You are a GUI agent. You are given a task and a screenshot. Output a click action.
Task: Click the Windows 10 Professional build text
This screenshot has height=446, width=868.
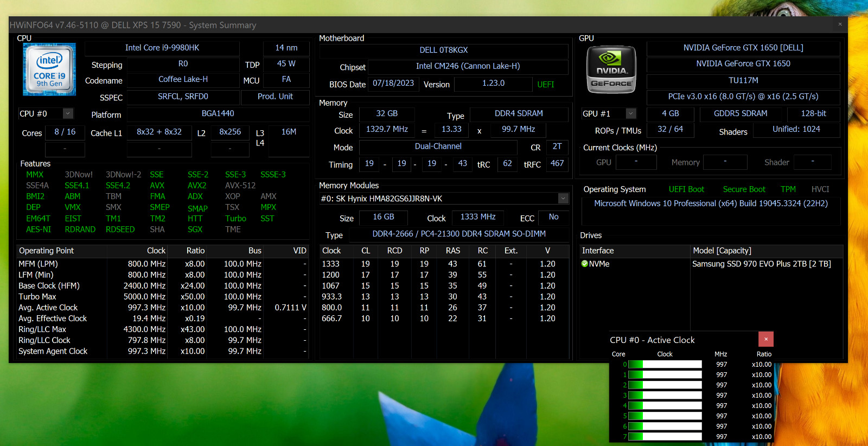[x=711, y=203]
